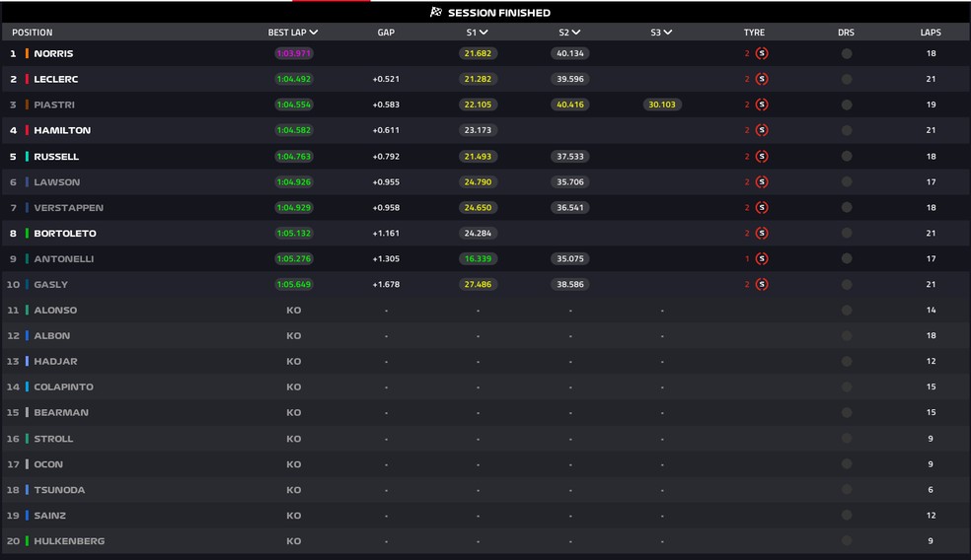
Task: Click Piastri's S3 time 30.103
Action: coord(662,105)
